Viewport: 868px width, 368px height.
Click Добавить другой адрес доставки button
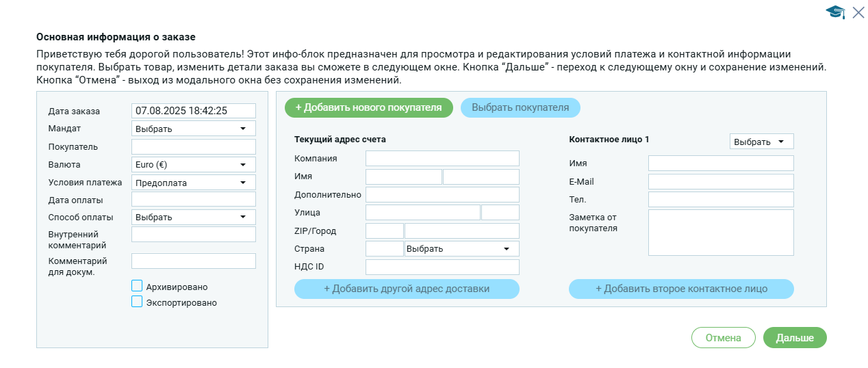tap(407, 289)
